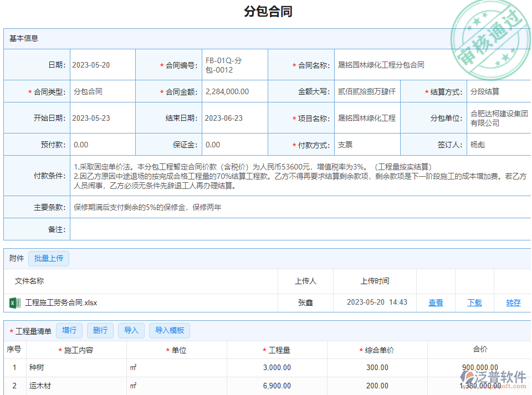
Task: Click the 工程量 cell showing 6,900.00
Action: [x=277, y=386]
